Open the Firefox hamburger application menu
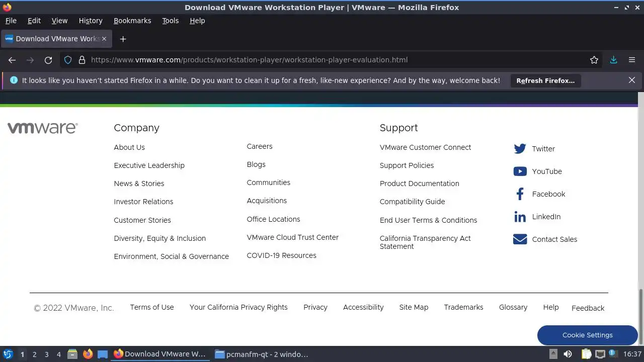 click(x=632, y=60)
